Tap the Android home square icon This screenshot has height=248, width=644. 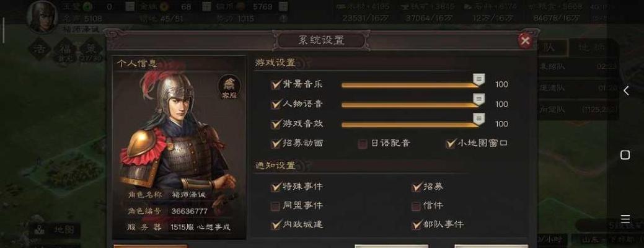tap(625, 155)
